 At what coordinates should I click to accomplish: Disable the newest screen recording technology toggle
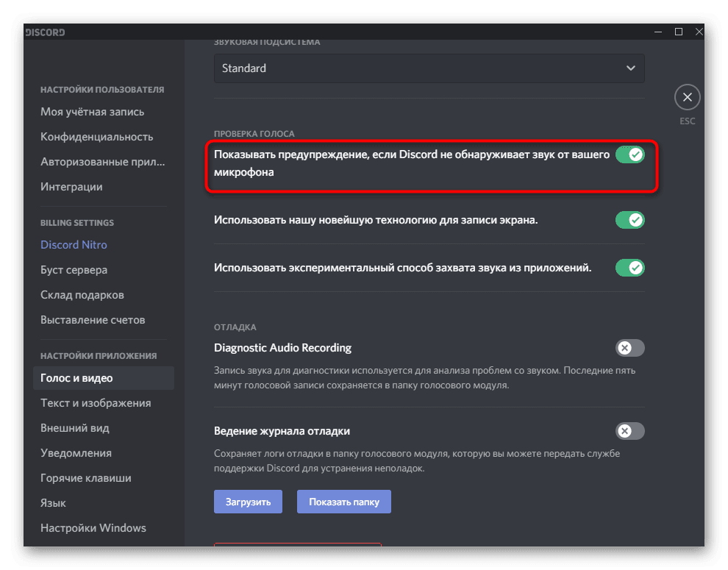tap(629, 220)
